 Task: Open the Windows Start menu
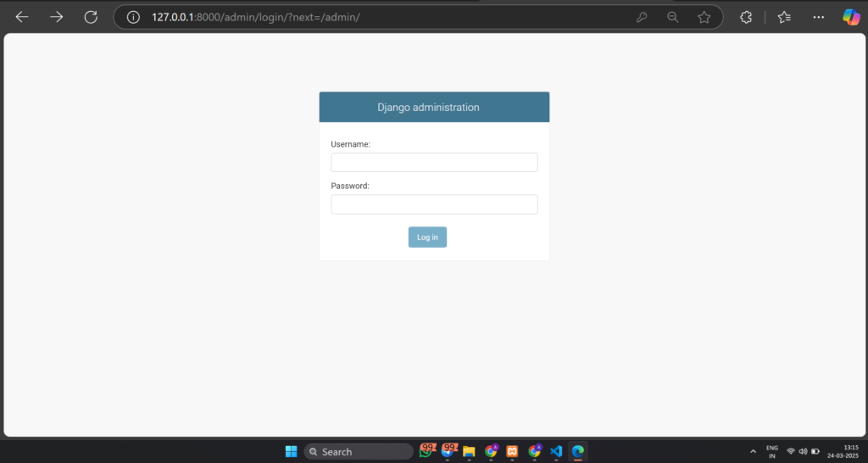[292, 451]
